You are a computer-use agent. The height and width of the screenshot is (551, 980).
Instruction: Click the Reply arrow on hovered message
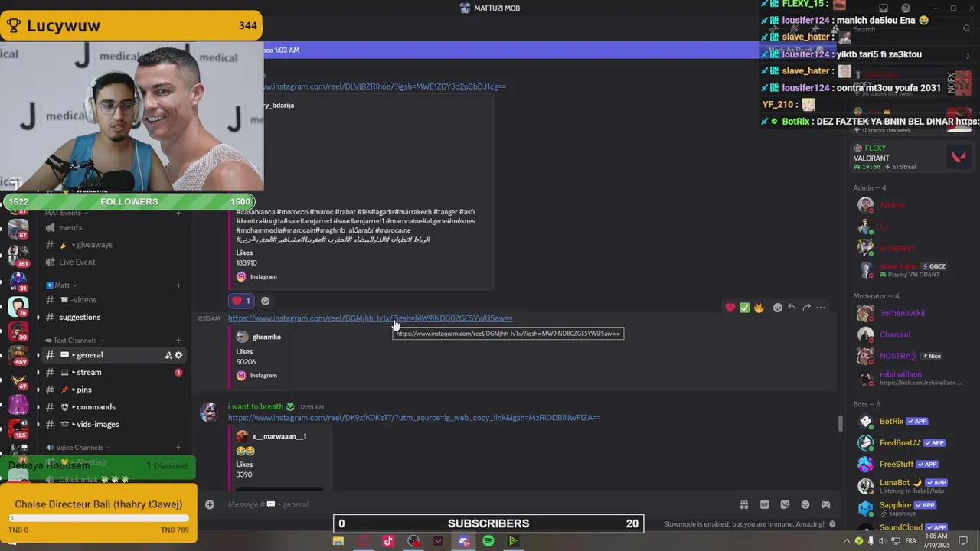pyautogui.click(x=792, y=308)
